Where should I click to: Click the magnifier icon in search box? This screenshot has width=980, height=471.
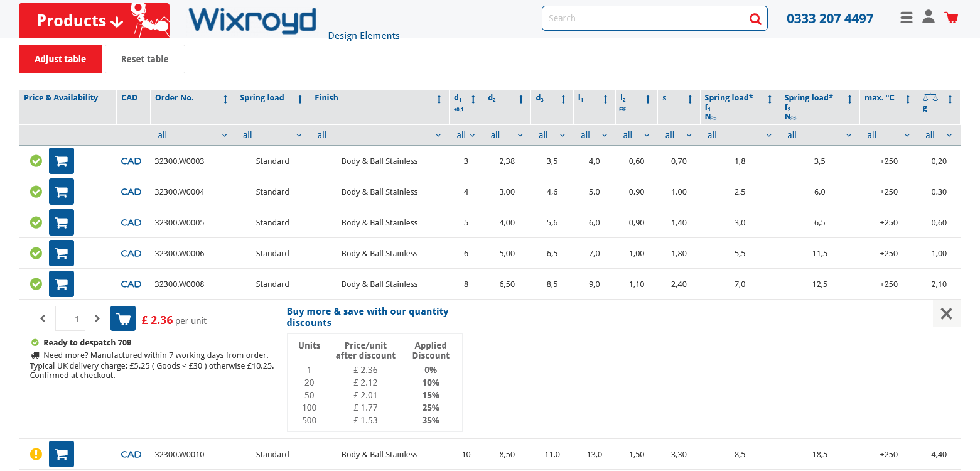(x=755, y=19)
